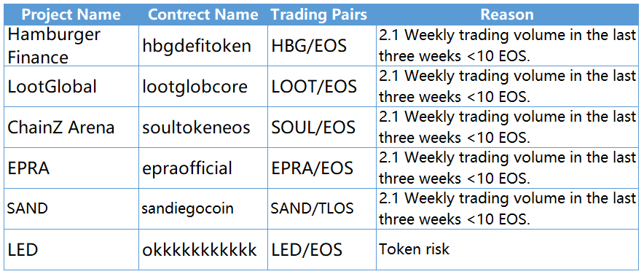Select the LOOT/EOS trading pair cell
The width and height of the screenshot is (644, 274).
[x=322, y=87]
